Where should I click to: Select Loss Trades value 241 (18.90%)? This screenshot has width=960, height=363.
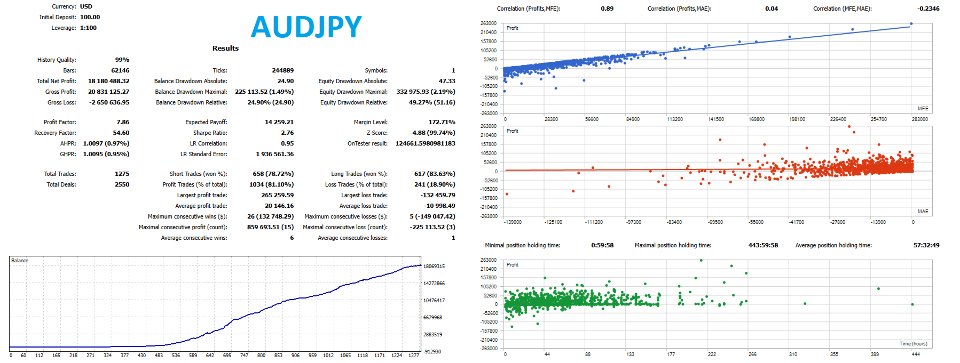[x=434, y=185]
